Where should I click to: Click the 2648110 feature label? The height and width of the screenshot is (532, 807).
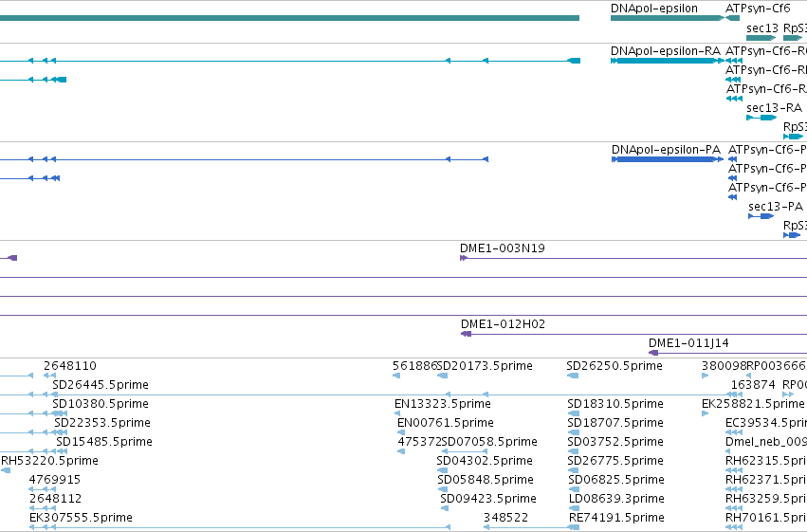click(x=70, y=366)
